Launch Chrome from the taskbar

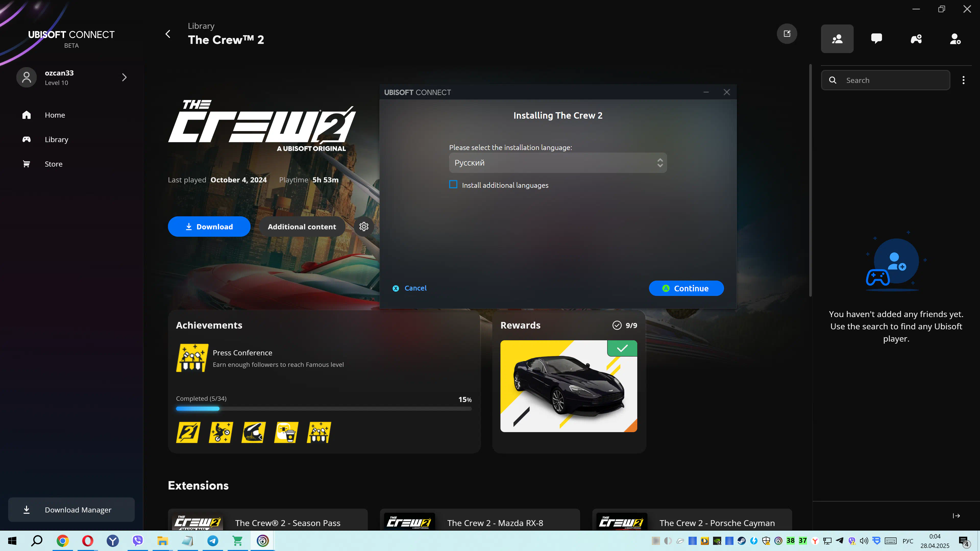(x=62, y=541)
